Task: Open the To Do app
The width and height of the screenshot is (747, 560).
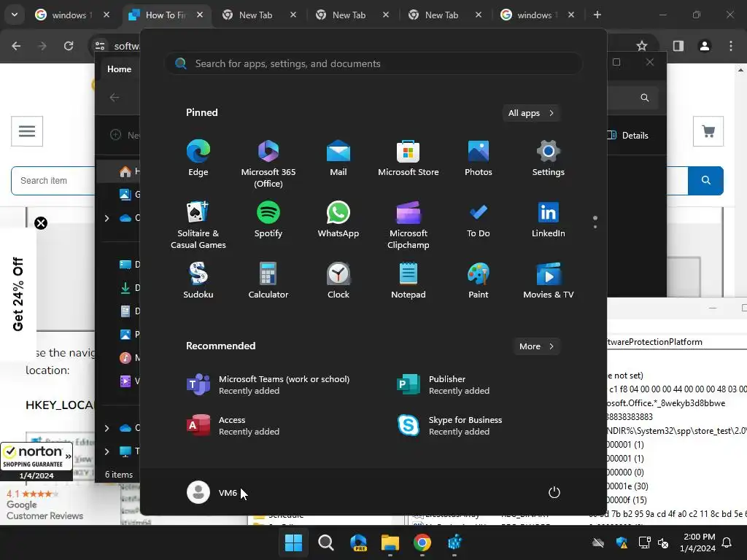Action: click(x=479, y=219)
